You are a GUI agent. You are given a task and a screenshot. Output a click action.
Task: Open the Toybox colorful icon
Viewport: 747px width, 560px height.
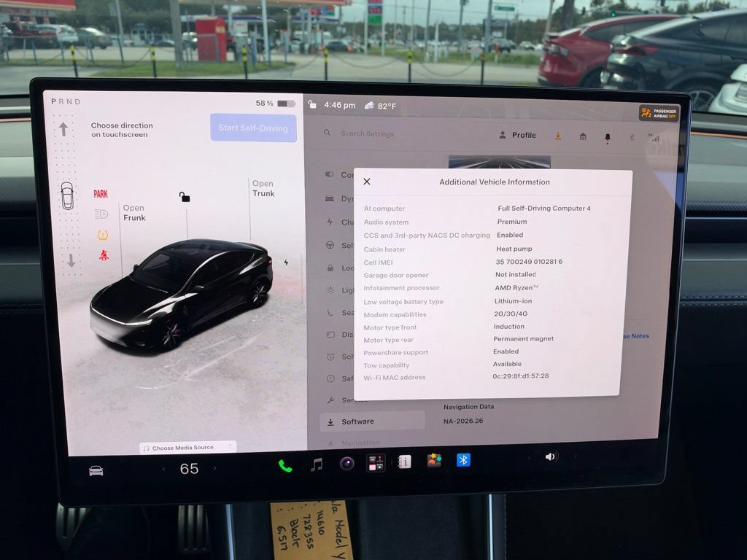434,461
